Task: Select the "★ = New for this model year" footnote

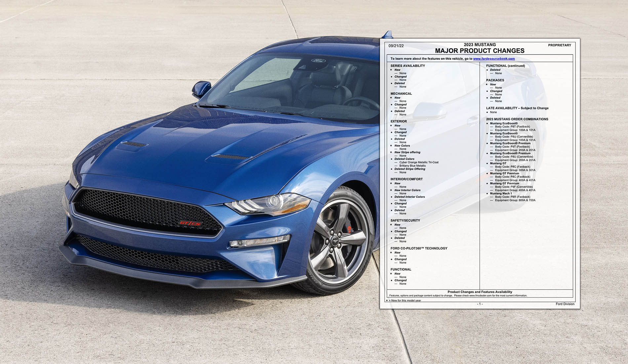Action: [x=403, y=301]
